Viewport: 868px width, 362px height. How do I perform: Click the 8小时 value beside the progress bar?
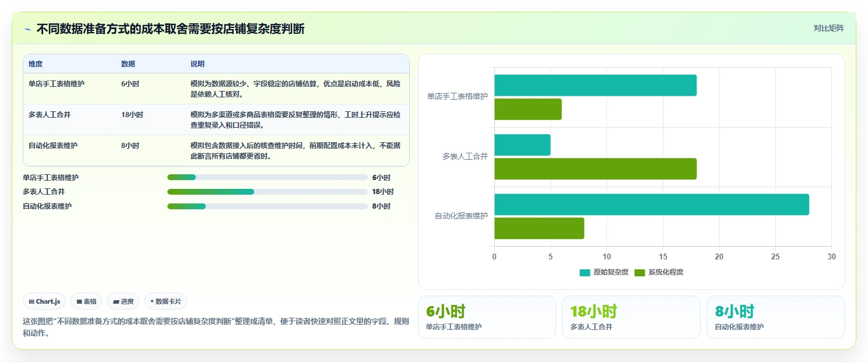[381, 206]
